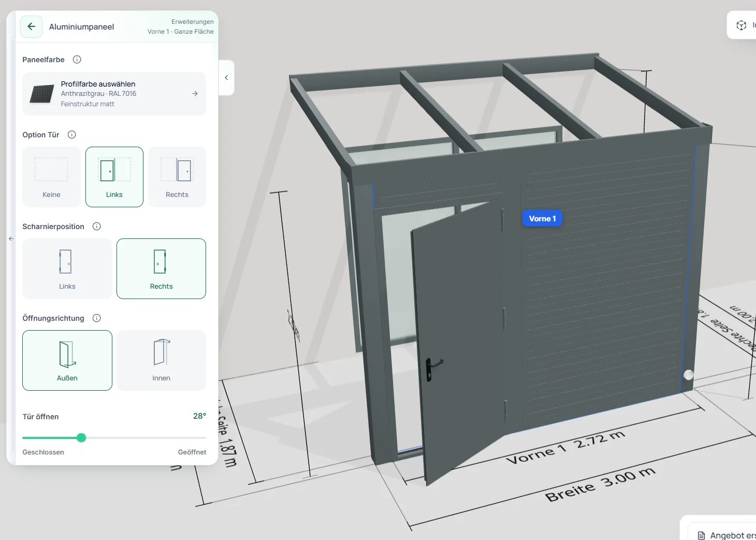Select door option Links
Viewport: 756px width, 540px height.
(x=114, y=177)
